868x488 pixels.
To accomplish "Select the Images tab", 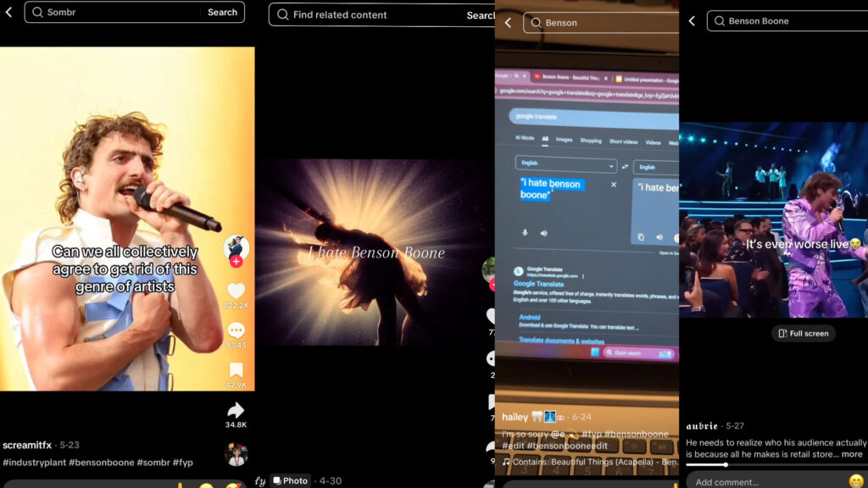I will pos(564,140).
